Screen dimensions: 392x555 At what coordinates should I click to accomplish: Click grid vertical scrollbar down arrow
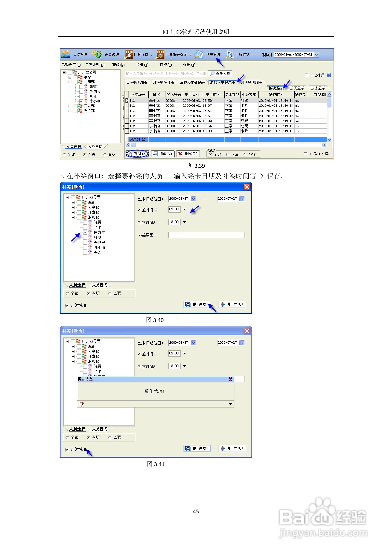pyautogui.click(x=329, y=140)
